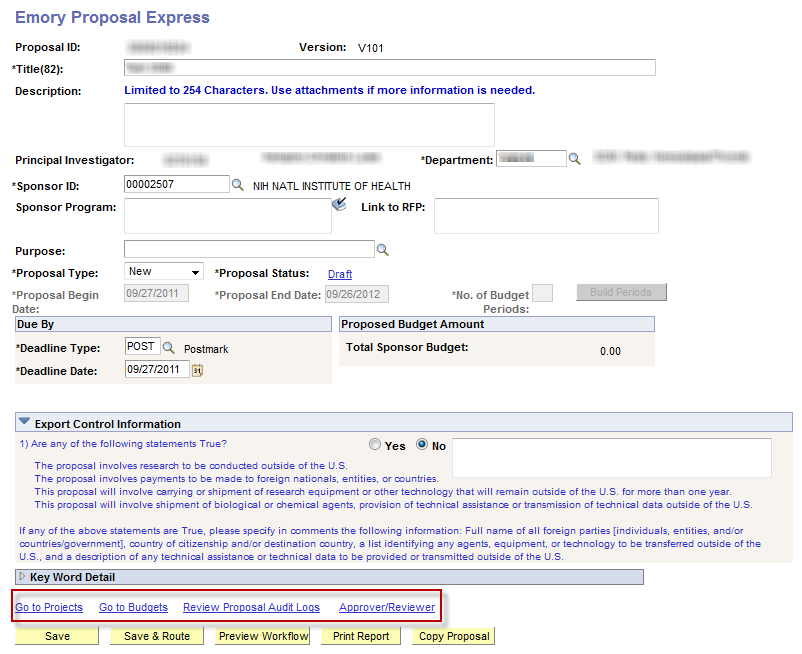The image size is (802, 654).
Task: Click the Preview Workflow button
Action: [263, 636]
